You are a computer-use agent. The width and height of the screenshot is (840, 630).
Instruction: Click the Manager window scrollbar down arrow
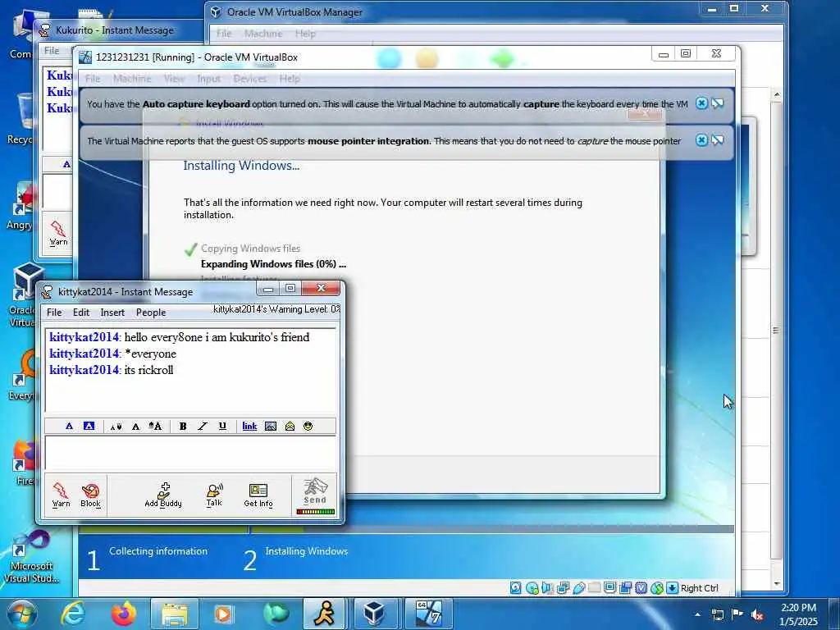778,584
